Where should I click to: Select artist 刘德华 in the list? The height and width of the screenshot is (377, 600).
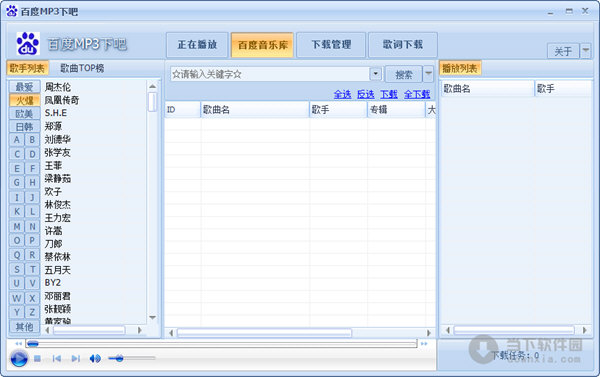58,139
